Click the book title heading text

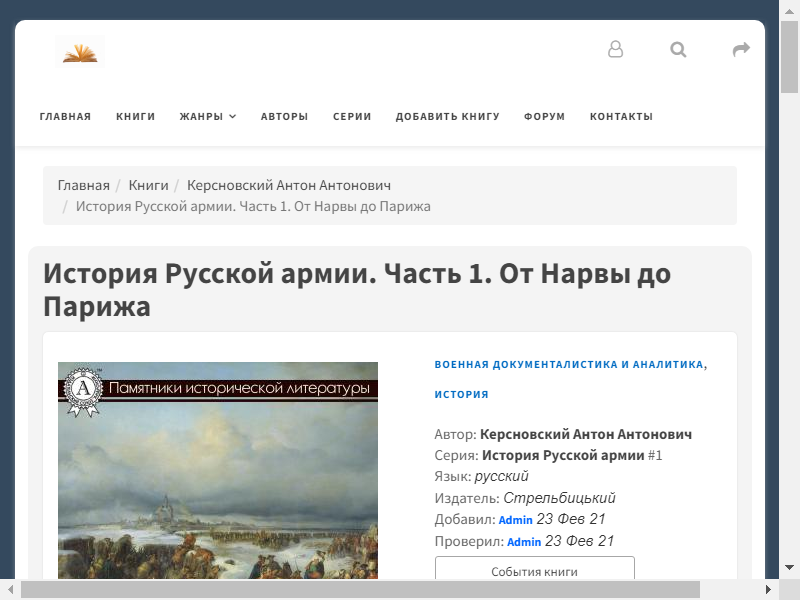[357, 290]
